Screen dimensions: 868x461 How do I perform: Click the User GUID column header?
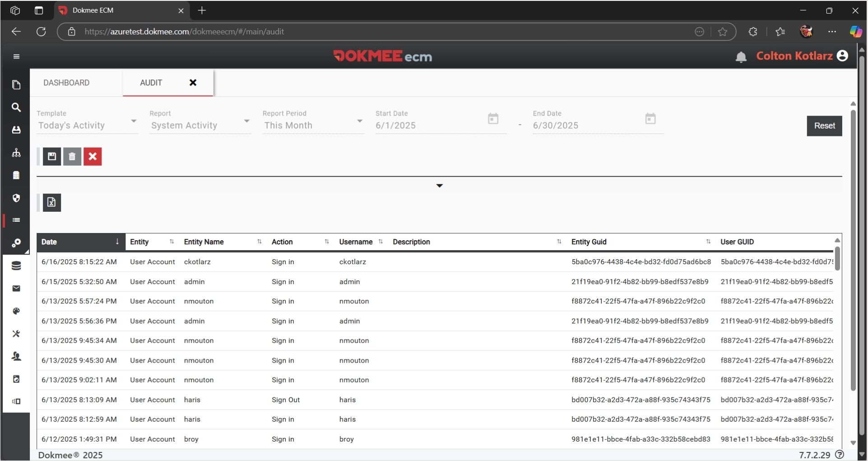tap(737, 242)
